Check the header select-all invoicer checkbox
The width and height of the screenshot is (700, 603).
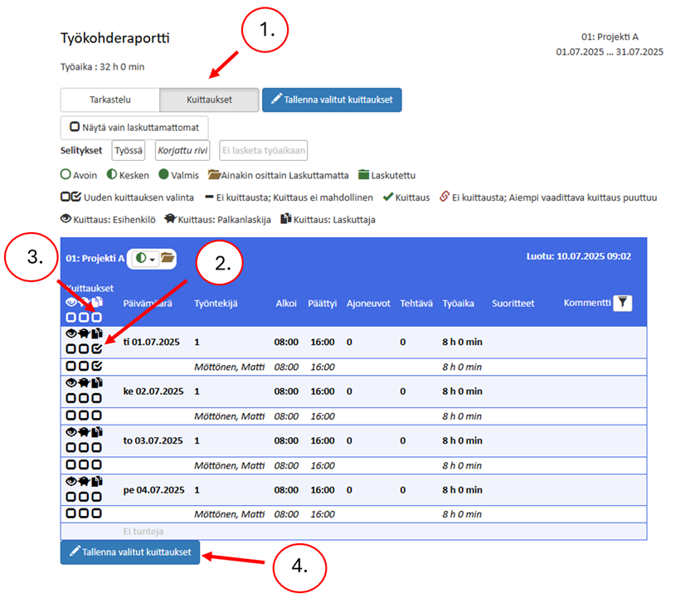[x=97, y=318]
